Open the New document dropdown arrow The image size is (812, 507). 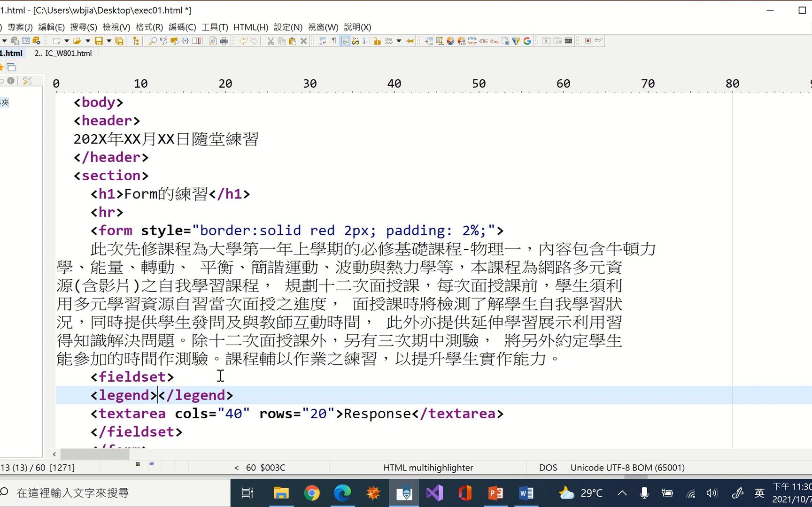pyautogui.click(x=67, y=41)
